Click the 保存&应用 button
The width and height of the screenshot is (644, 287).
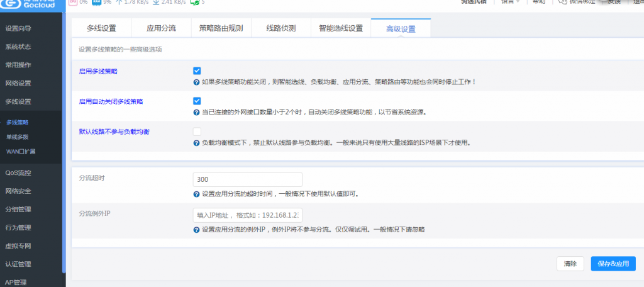point(613,264)
